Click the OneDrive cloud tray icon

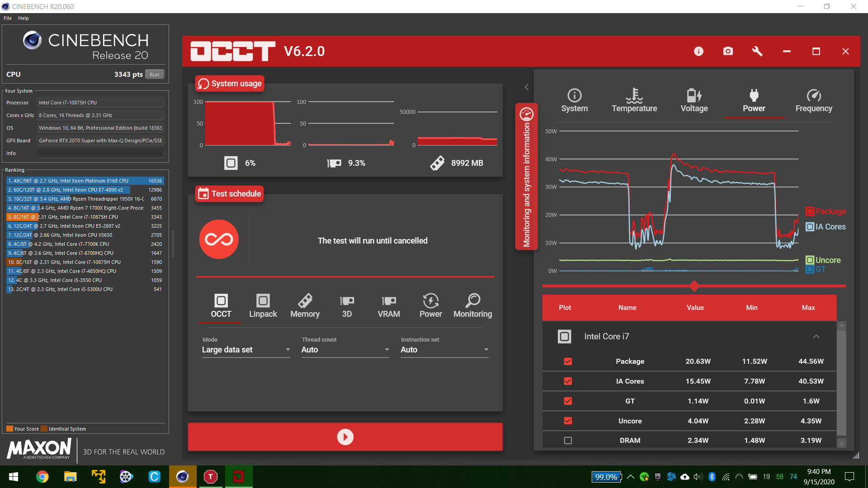tap(685, 477)
